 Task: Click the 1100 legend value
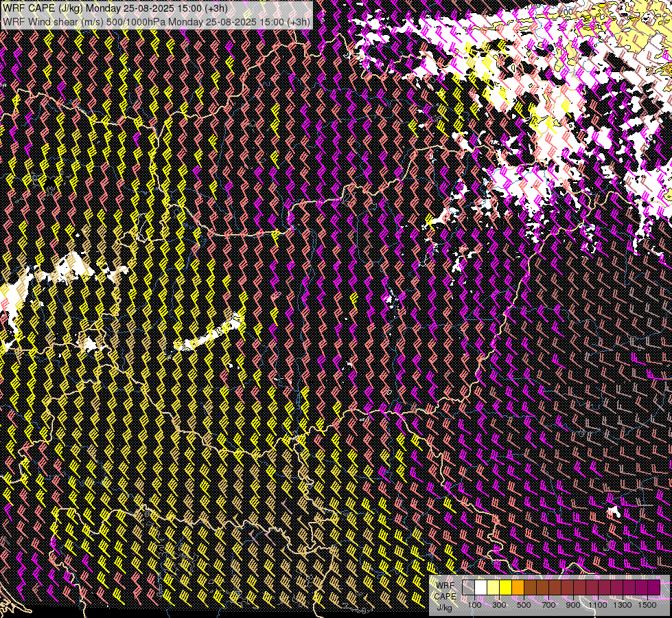click(597, 605)
